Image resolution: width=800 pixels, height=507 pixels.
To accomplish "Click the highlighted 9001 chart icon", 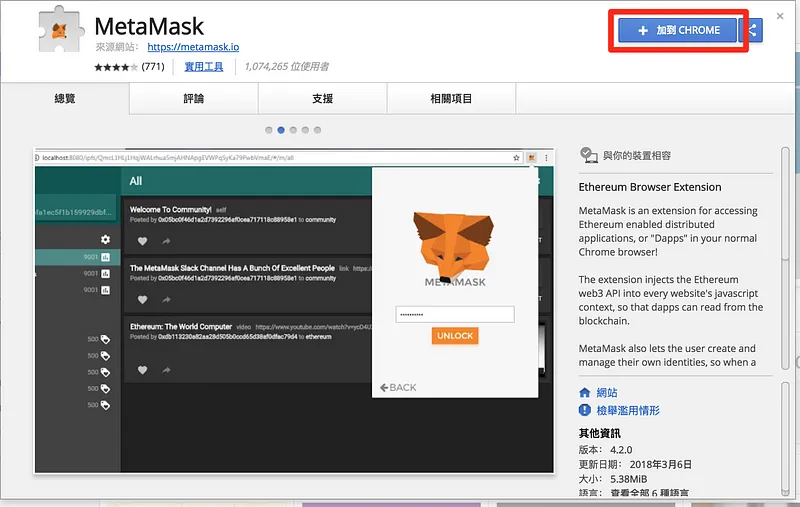I will coord(106,257).
